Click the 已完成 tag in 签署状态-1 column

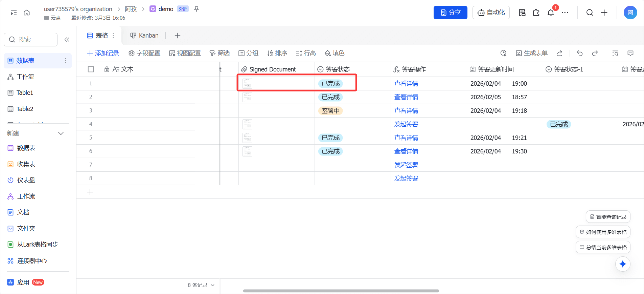click(559, 124)
